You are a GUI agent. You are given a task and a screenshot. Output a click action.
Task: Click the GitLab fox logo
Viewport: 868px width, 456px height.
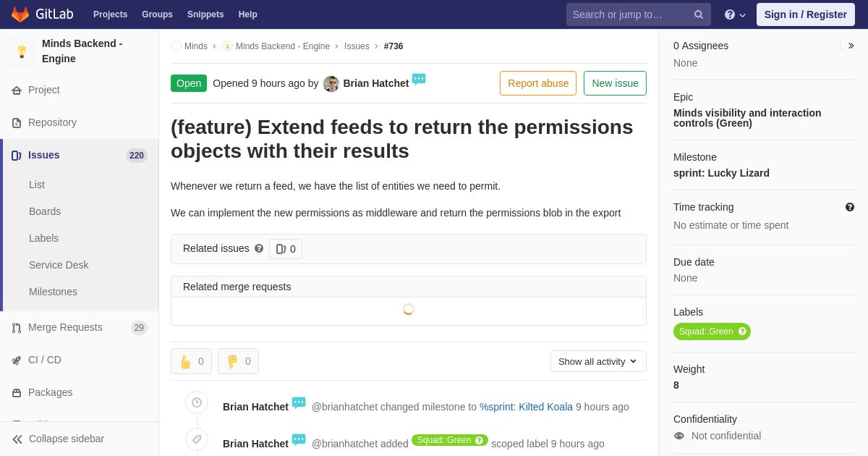point(20,14)
